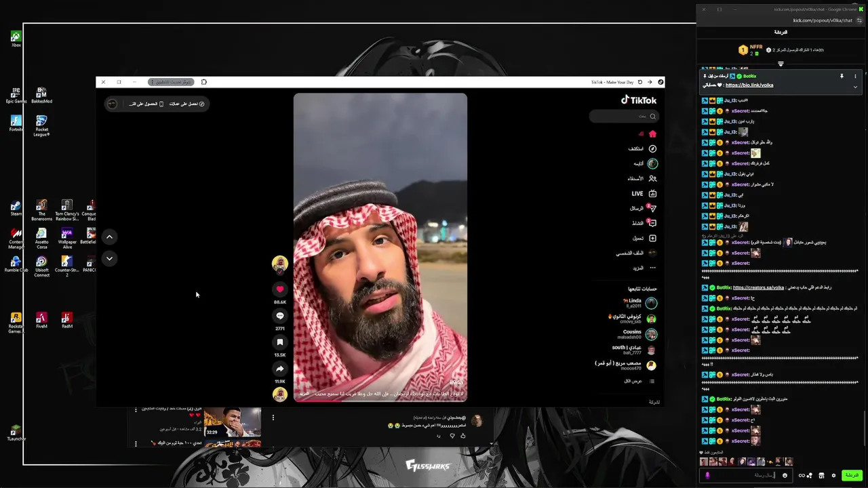Click the app update pill in TikTok title bar
Image resolution: width=868 pixels, height=488 pixels.
171,82
